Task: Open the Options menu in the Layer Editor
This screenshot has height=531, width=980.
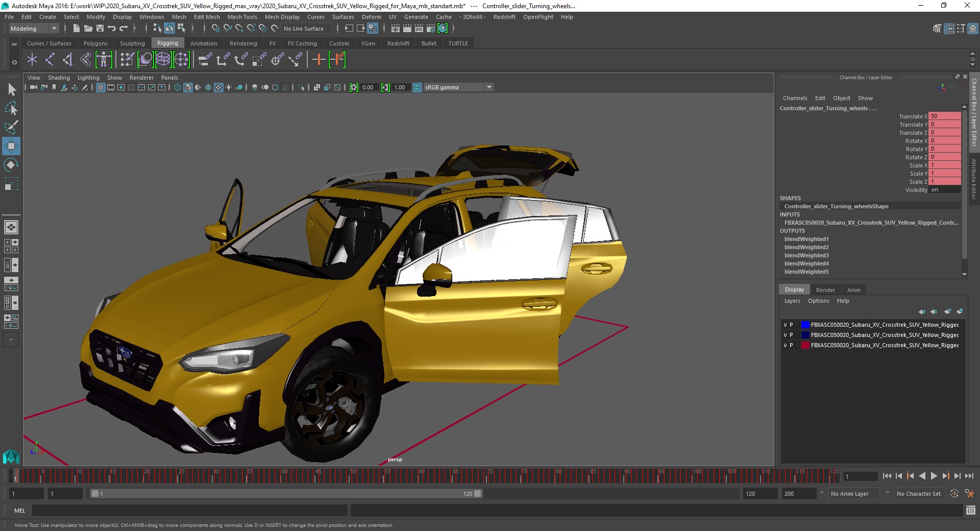Action: tap(818, 301)
